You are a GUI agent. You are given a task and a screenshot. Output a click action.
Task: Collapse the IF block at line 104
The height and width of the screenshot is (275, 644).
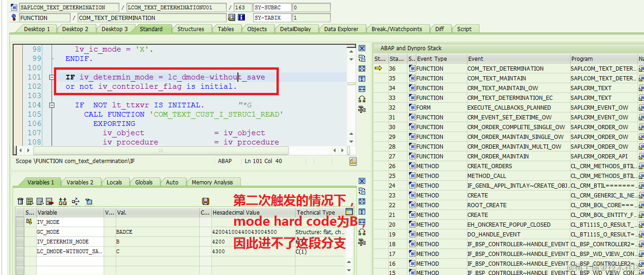click(x=52, y=105)
